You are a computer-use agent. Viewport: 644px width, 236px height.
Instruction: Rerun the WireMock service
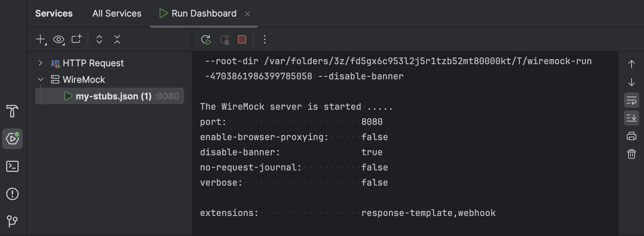point(206,39)
